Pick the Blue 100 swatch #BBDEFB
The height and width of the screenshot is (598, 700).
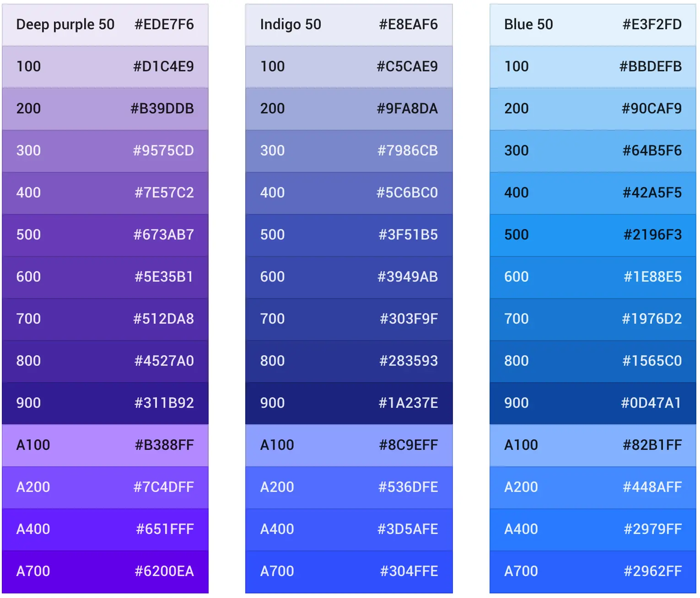pyautogui.click(x=593, y=67)
